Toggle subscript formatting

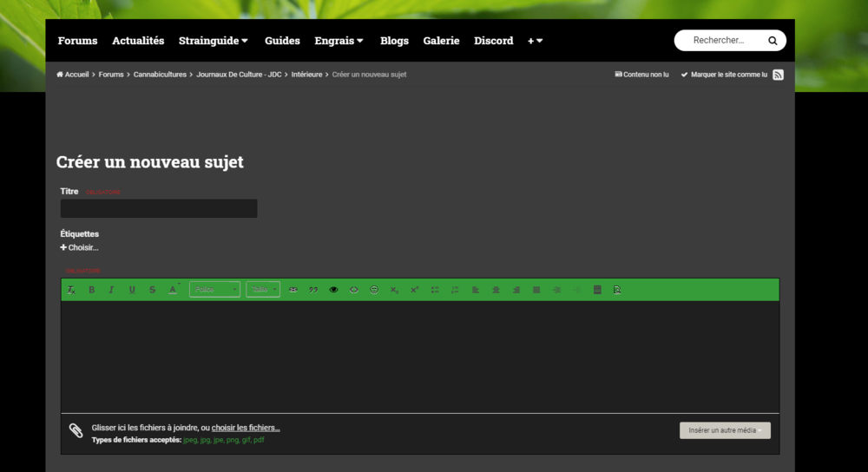pos(394,290)
